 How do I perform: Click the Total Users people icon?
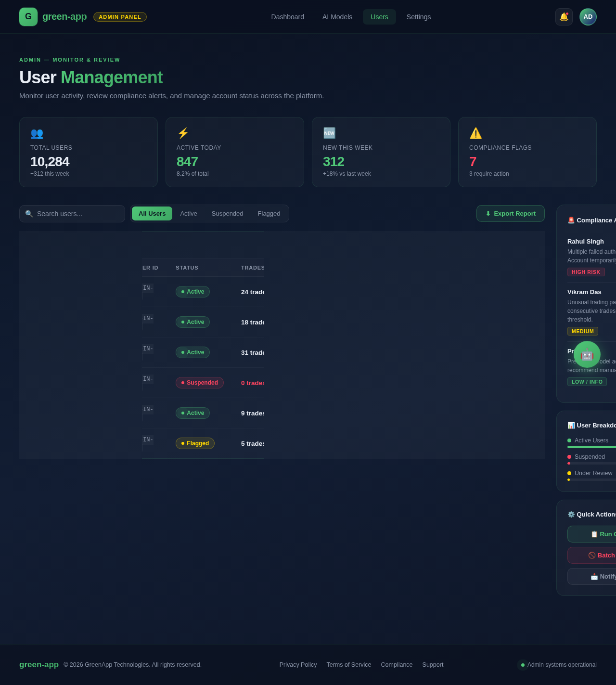point(37,133)
